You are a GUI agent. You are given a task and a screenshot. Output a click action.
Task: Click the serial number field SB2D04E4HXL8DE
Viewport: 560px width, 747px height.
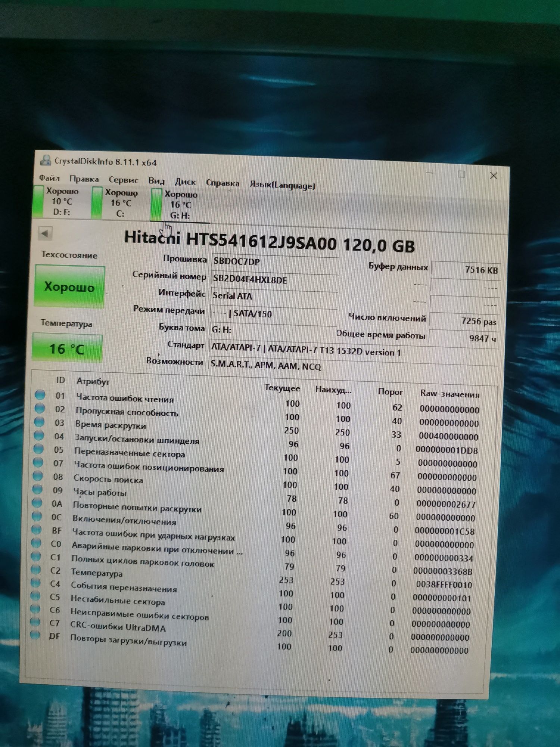tap(275, 280)
